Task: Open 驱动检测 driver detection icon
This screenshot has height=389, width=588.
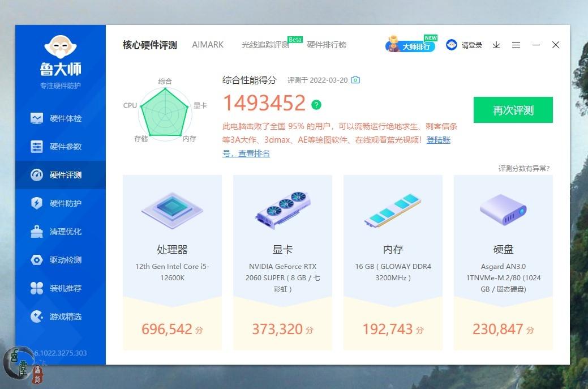Action: click(x=36, y=259)
